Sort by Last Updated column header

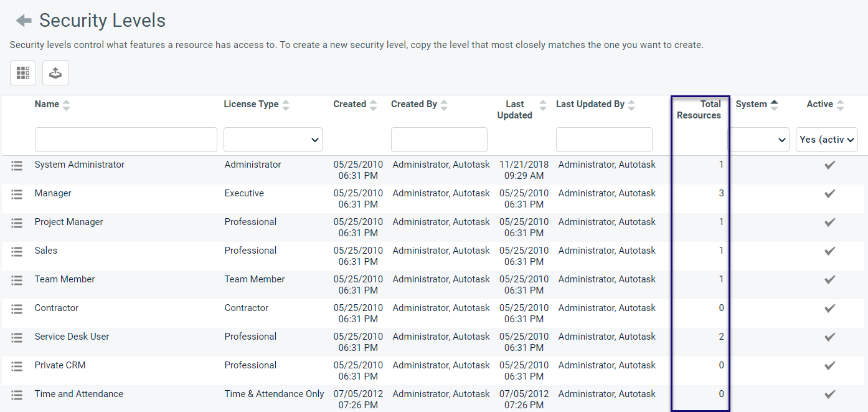[x=521, y=110]
